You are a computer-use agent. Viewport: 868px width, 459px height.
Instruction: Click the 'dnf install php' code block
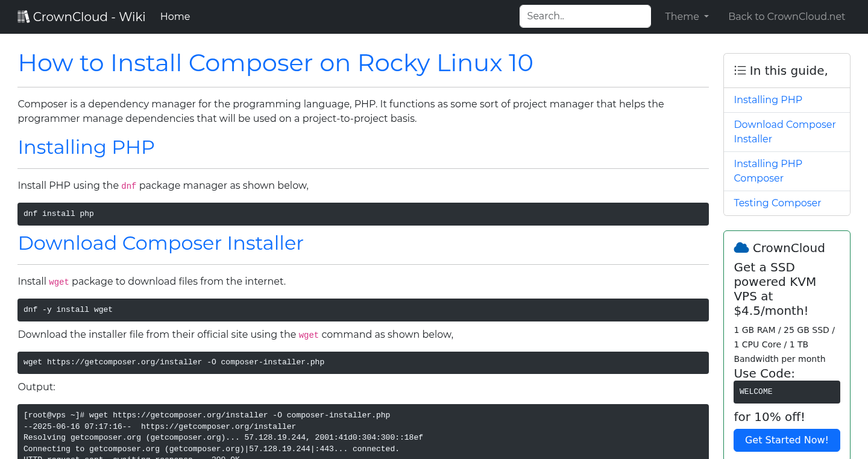(363, 214)
